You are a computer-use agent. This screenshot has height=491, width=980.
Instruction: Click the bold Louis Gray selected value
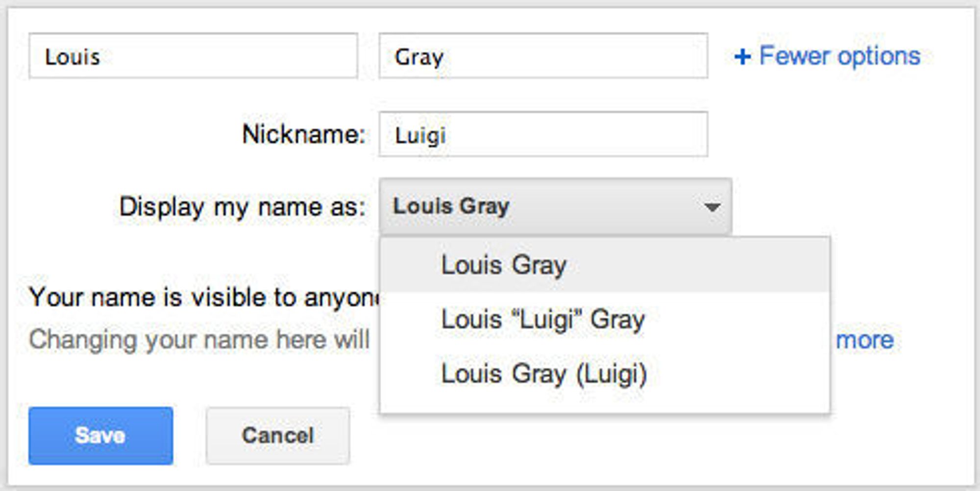point(451,206)
